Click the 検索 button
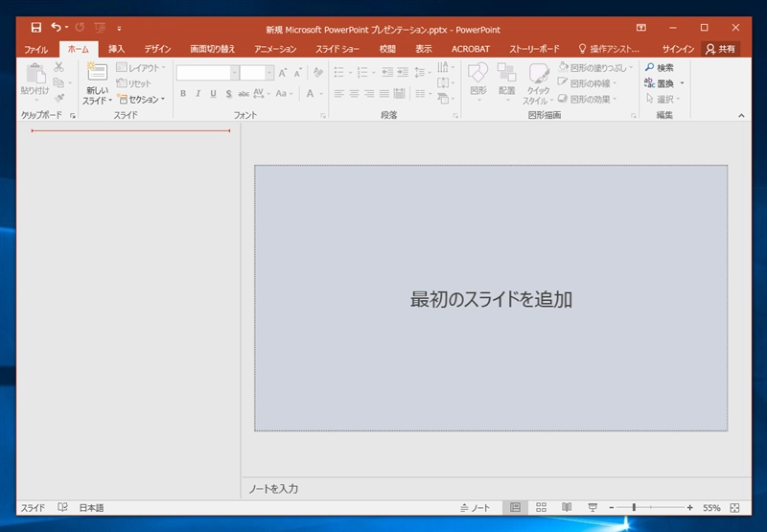 [660, 67]
